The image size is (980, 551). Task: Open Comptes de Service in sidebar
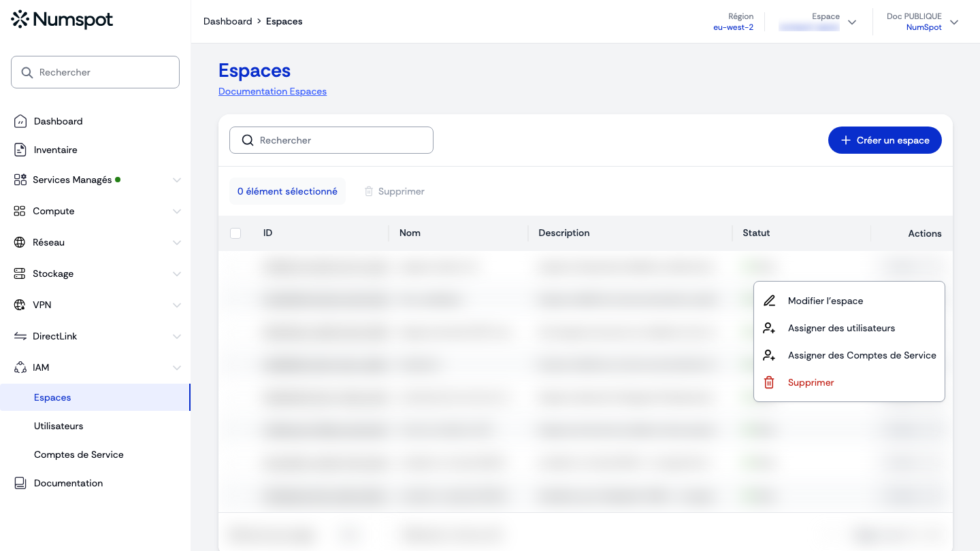coord(79,454)
